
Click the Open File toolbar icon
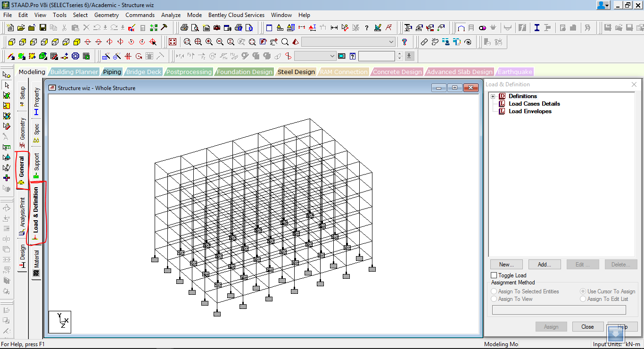tap(22, 27)
